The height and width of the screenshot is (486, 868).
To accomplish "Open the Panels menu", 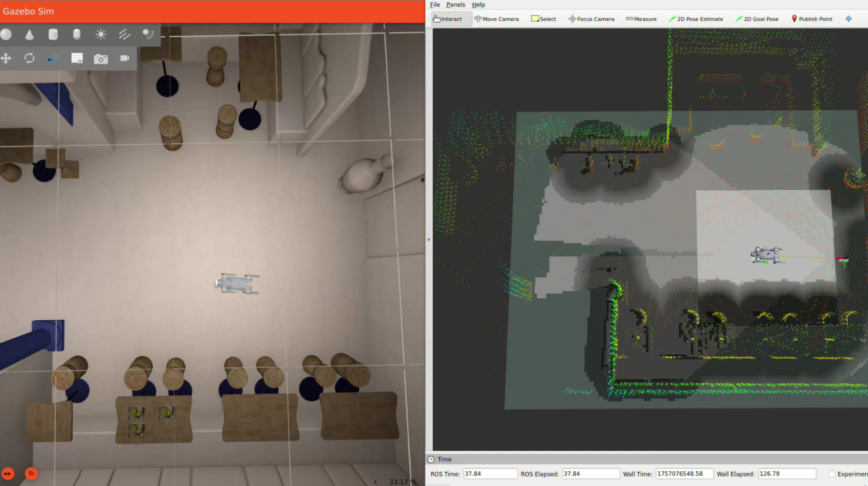I will tap(456, 5).
